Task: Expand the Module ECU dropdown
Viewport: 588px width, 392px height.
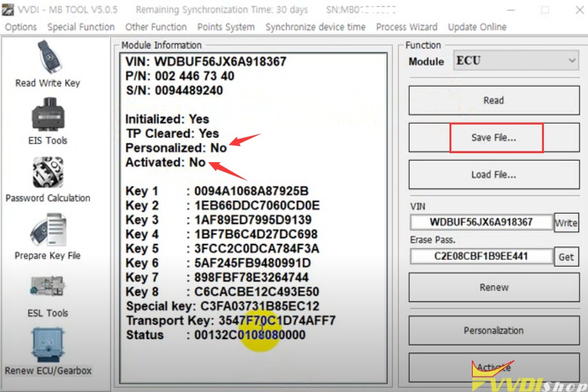Action: click(x=516, y=61)
